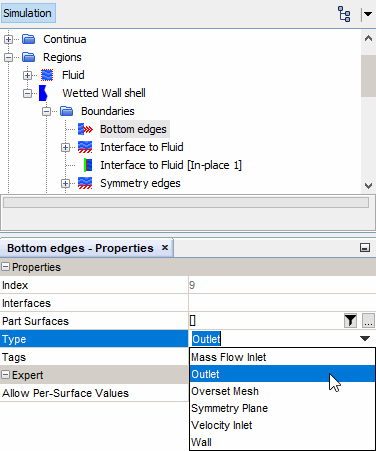
Task: Open the Part Surfaces filter icon
Action: point(350,321)
